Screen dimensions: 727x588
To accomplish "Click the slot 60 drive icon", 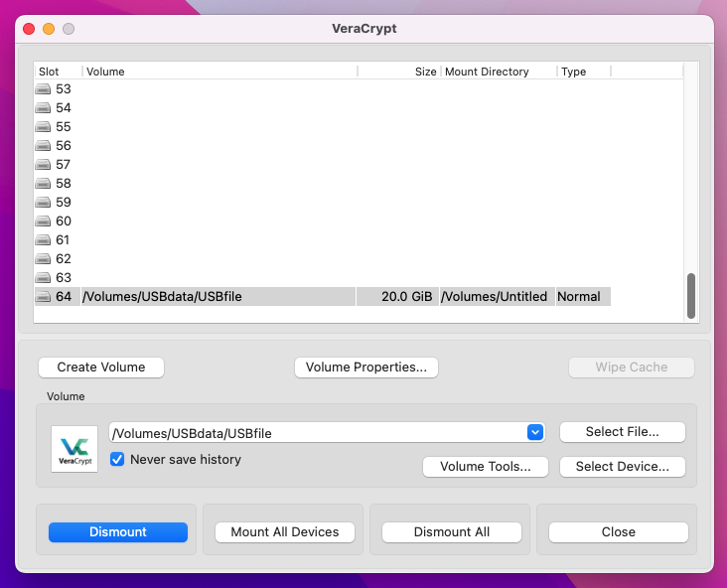I will pos(43,221).
